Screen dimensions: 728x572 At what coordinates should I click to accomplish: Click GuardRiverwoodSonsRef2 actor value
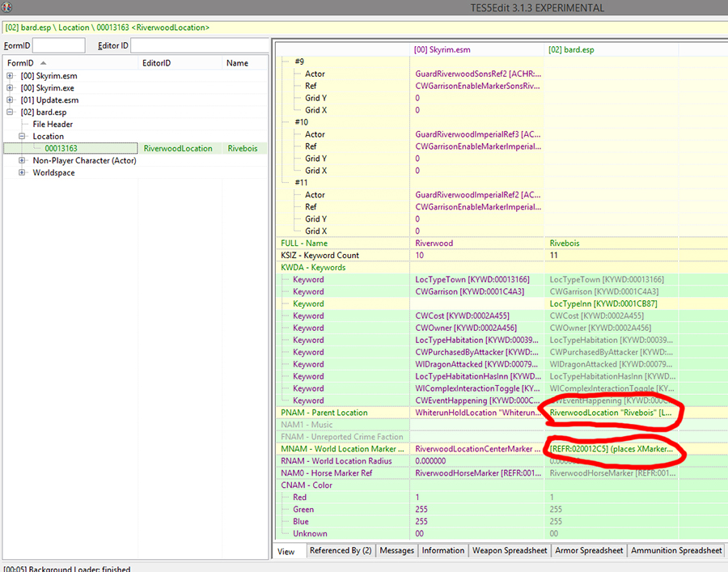478,74
